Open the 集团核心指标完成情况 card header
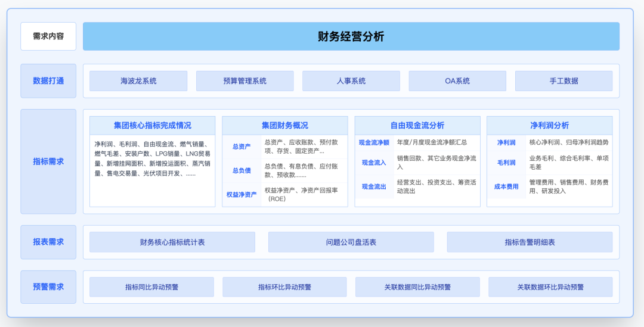 coord(152,126)
